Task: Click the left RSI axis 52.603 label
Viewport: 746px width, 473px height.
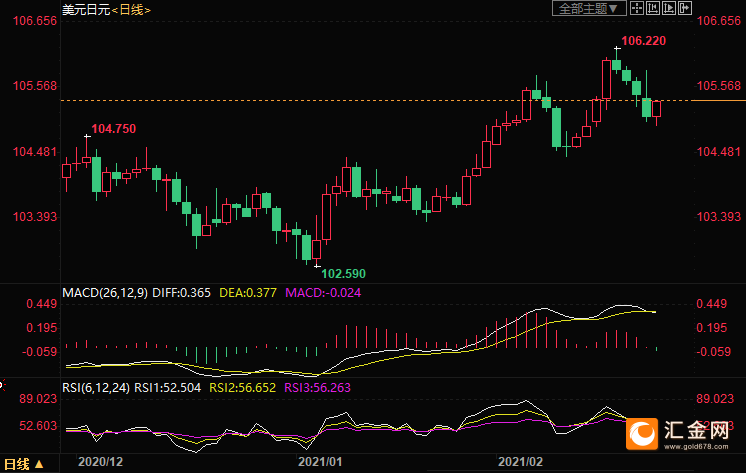Action: [x=38, y=426]
